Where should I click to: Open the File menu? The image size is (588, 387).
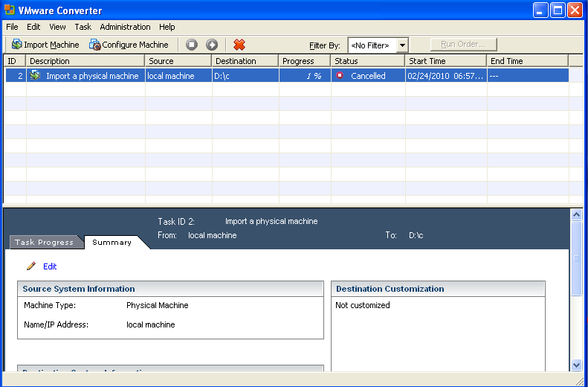12,27
